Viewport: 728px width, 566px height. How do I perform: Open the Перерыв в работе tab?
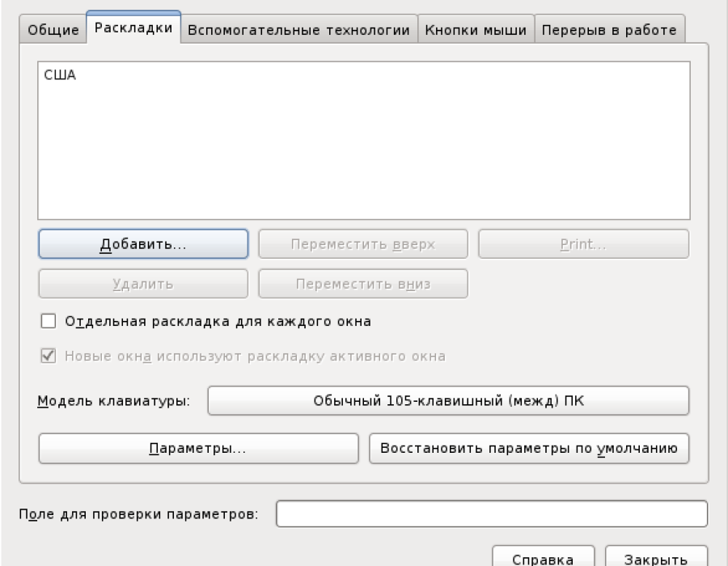610,30
